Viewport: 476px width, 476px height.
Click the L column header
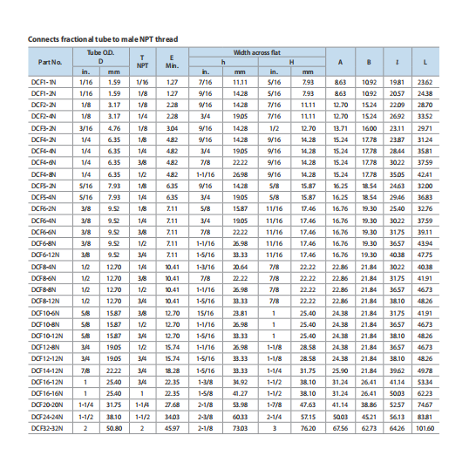[425, 62]
